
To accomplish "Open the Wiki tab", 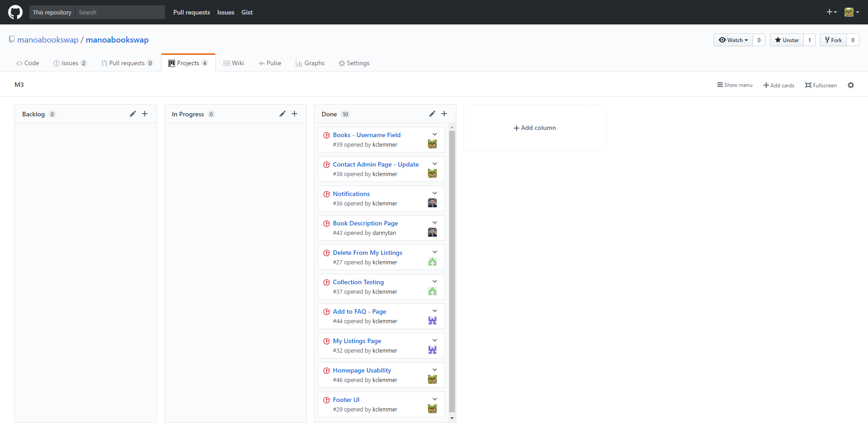I will [x=234, y=63].
